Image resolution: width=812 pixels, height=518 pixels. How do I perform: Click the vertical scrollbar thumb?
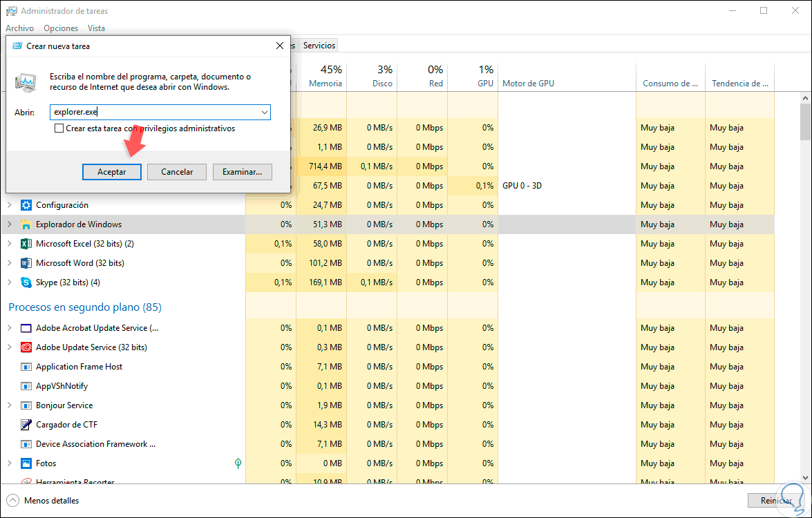[805, 122]
